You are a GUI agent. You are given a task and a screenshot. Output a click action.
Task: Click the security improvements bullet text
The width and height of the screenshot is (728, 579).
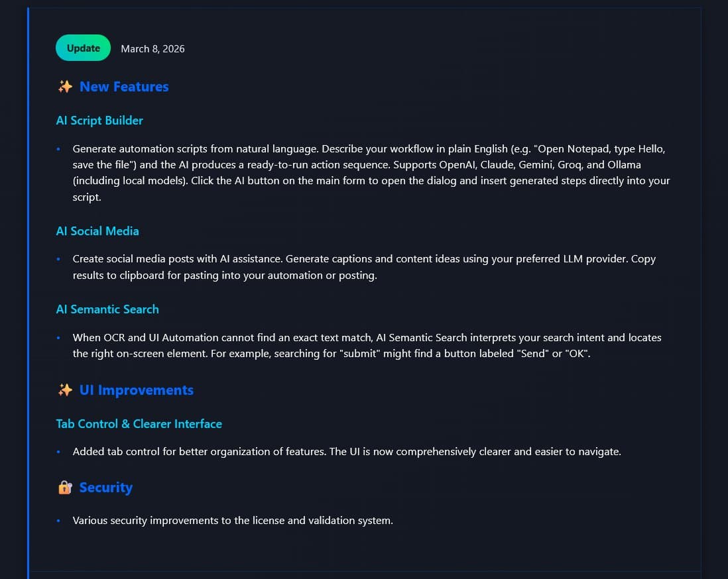(x=233, y=521)
